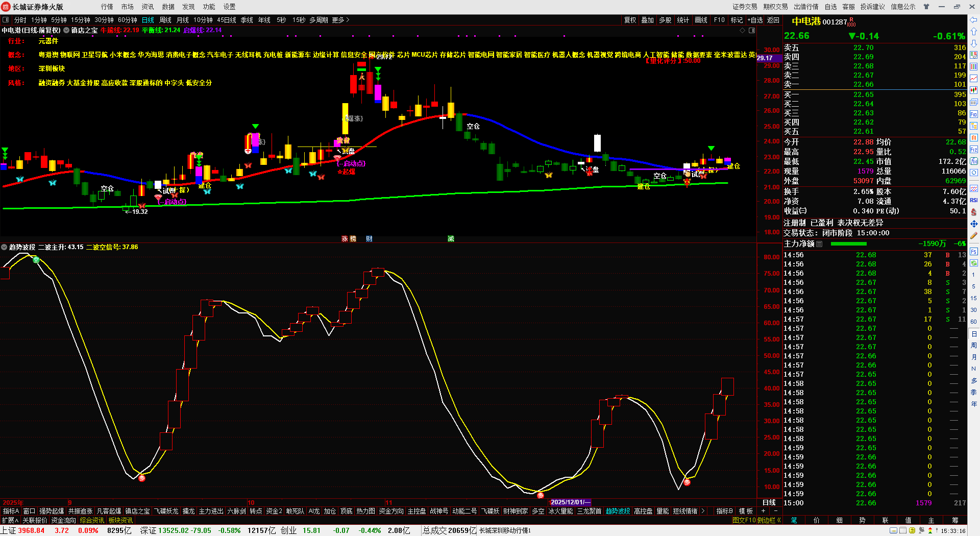Click the stock name 中电港 header

point(806,21)
